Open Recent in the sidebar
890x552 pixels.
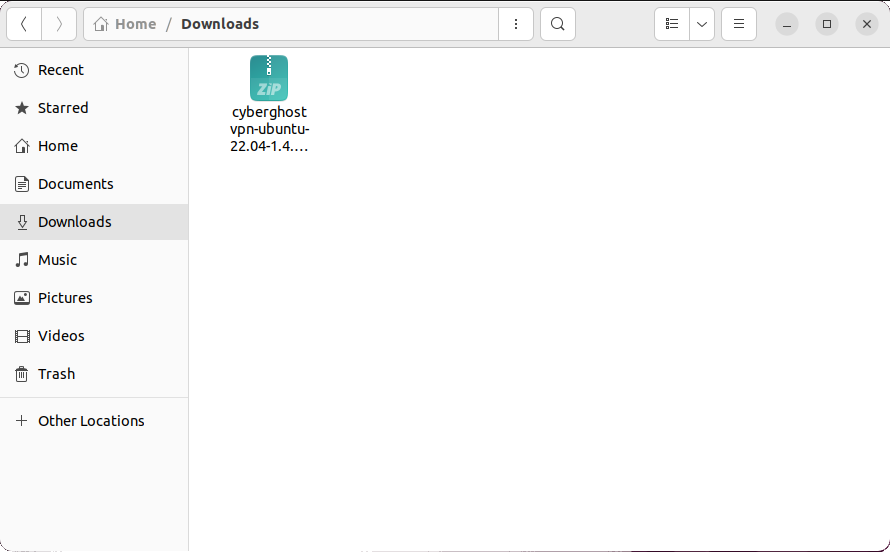click(94, 70)
